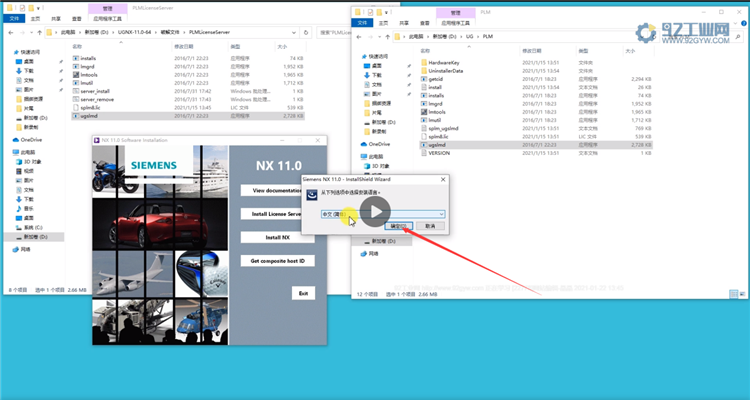
Task: Click 新加卷 (D:) under 此电脑 in left sidebar
Action: coord(35,237)
